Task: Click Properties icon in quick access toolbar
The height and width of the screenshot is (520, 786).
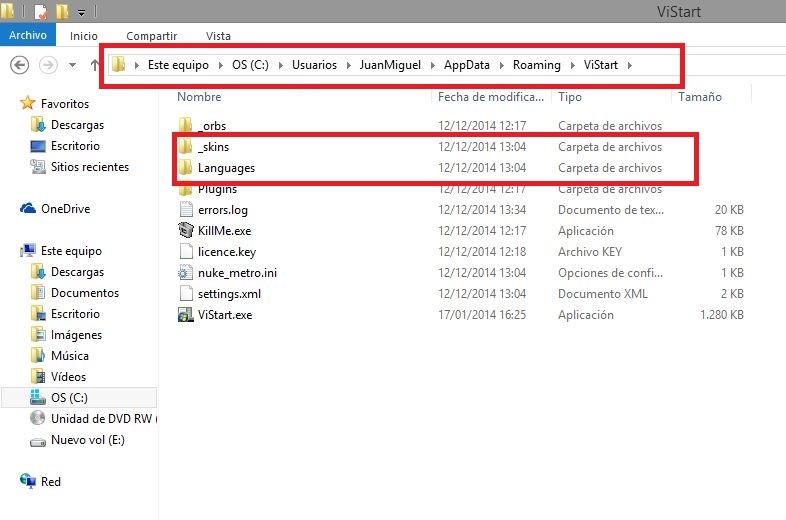Action: (x=40, y=12)
